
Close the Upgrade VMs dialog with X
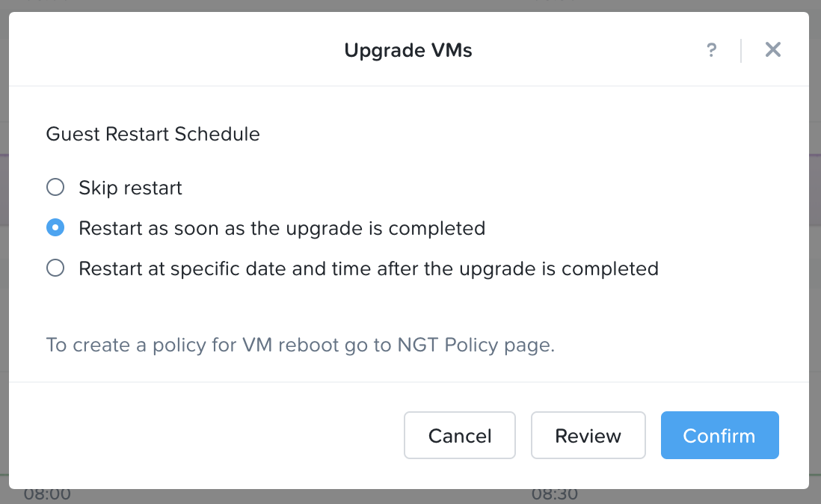click(x=773, y=49)
